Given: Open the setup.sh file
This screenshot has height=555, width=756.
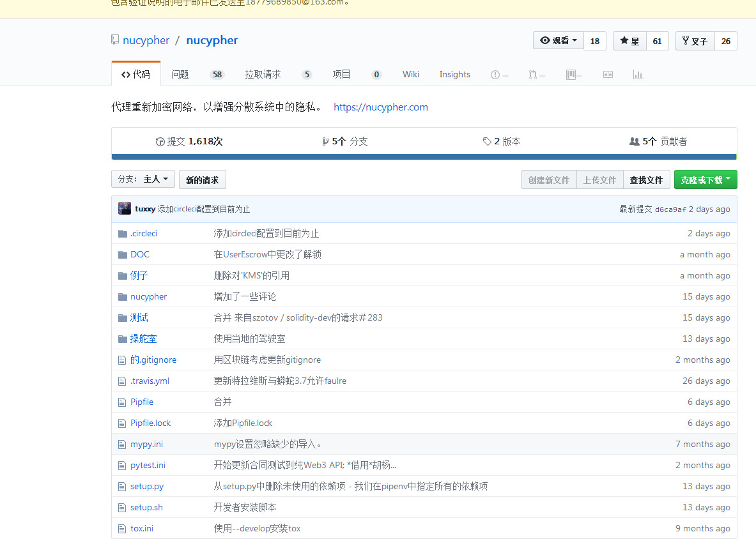Looking at the screenshot, I should tap(146, 507).
